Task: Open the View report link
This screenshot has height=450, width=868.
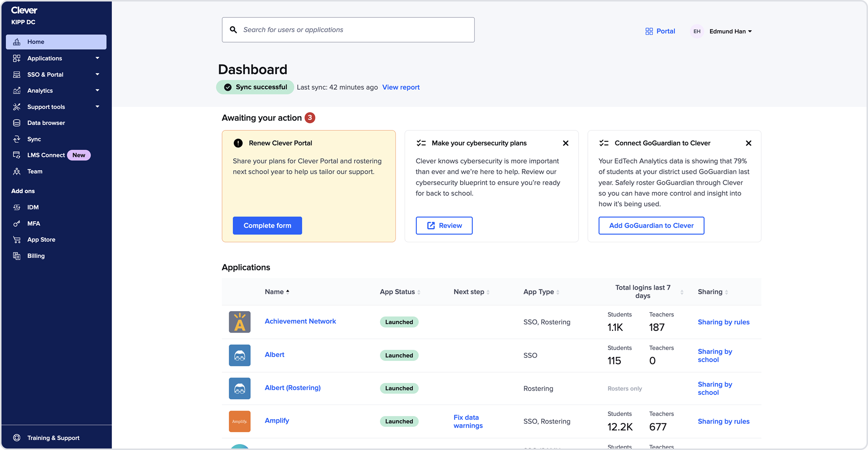Action: click(x=401, y=87)
